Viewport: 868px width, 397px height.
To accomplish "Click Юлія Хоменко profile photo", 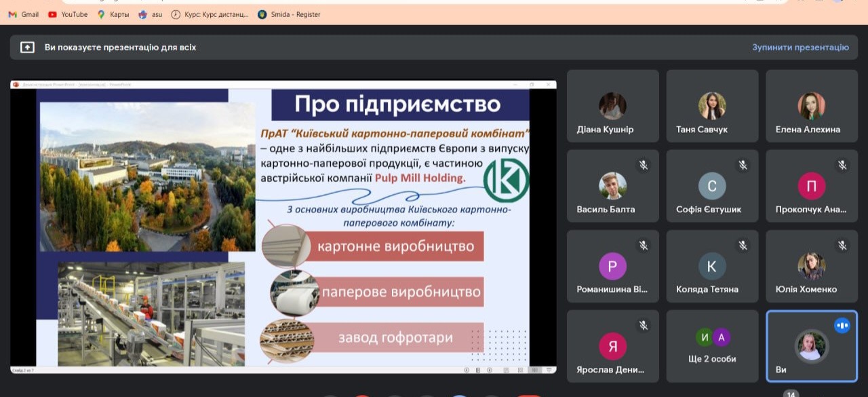I will 811,266.
